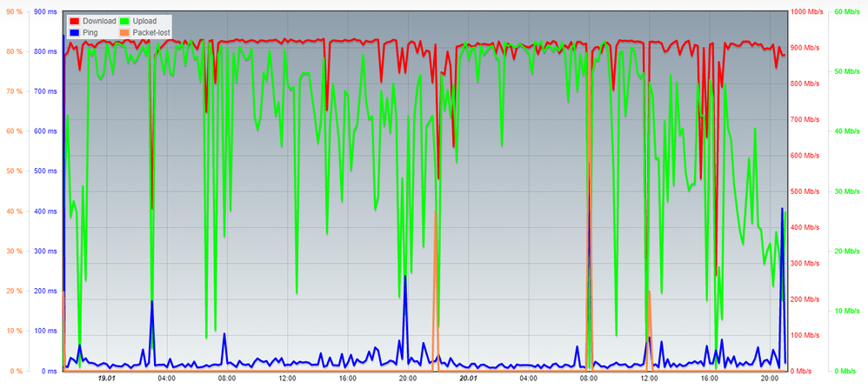Click the 700 Mb/s download axis label
This screenshot has height=389, width=868.
(805, 119)
